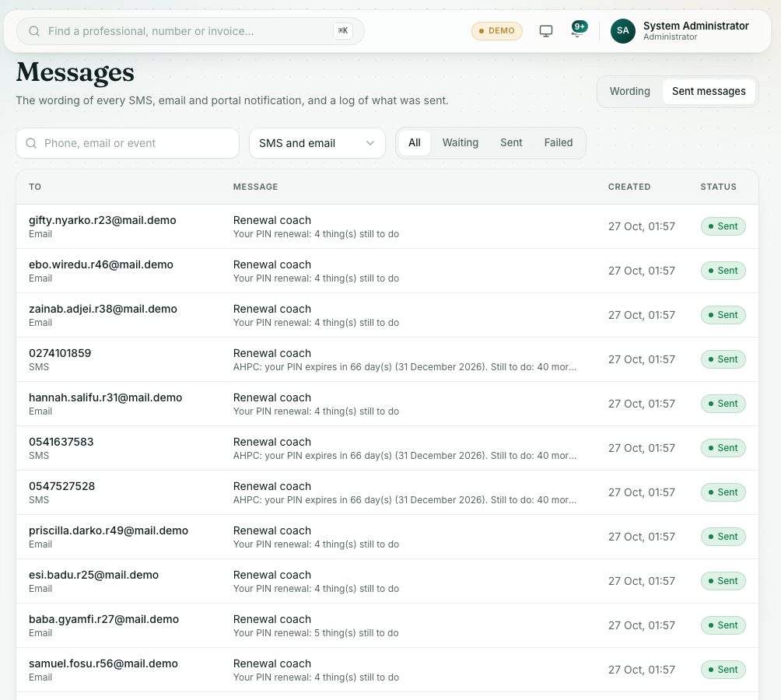Click magnifier icon in Phone, email filter
This screenshot has width=781, height=700.
(x=31, y=143)
